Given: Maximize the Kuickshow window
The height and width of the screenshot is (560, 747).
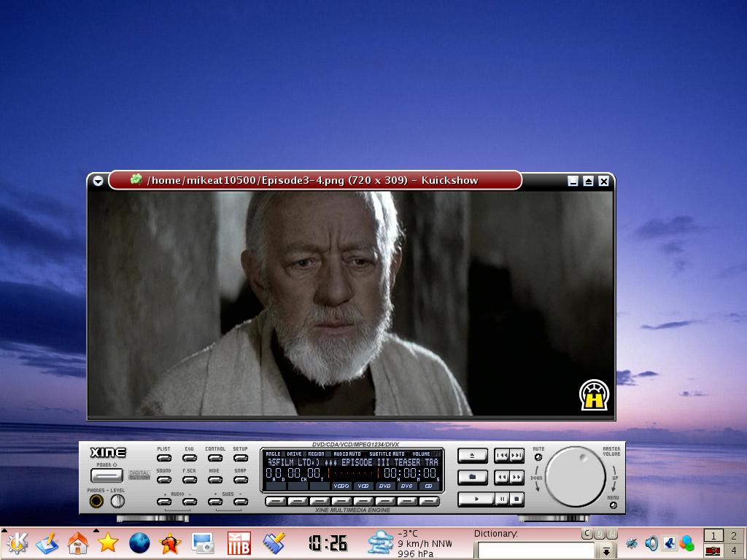Looking at the screenshot, I should (589, 181).
